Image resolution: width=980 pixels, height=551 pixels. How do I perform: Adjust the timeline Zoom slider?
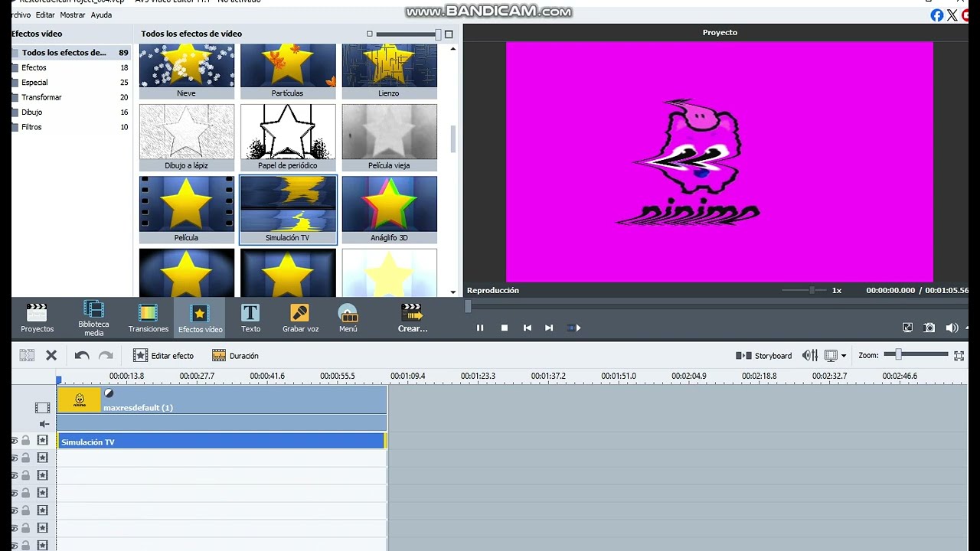[x=916, y=354]
